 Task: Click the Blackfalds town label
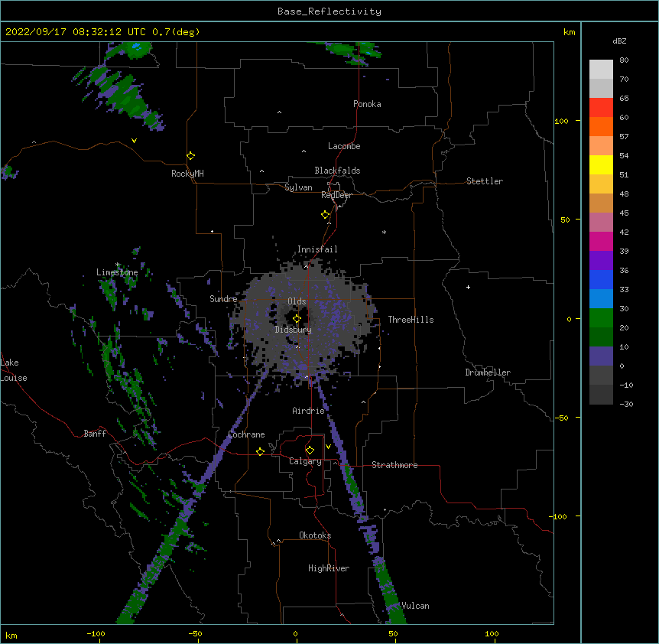tap(337, 171)
